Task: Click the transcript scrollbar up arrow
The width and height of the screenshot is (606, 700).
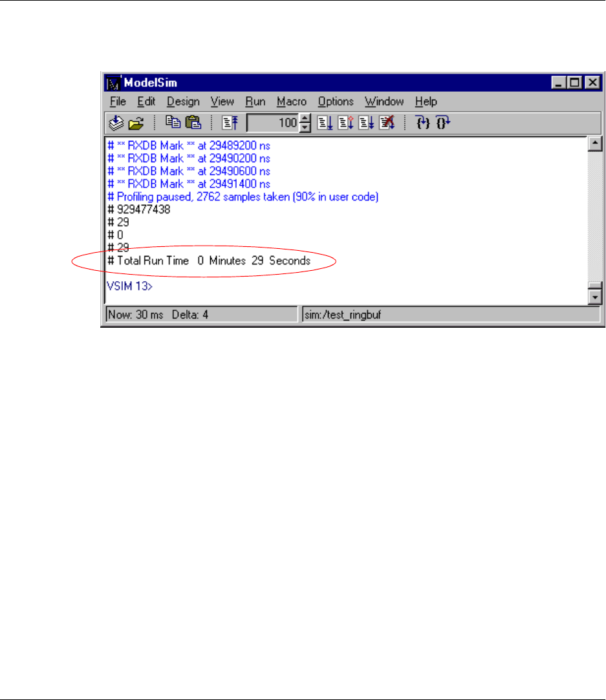Action: [x=595, y=143]
